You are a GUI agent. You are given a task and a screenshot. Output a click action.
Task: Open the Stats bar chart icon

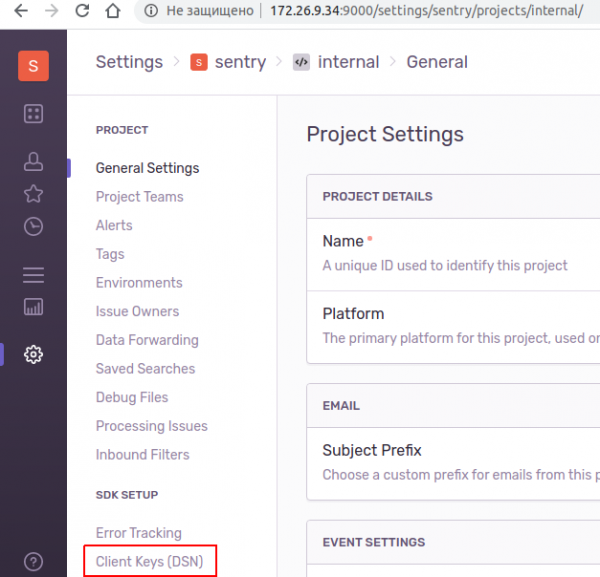(x=33, y=307)
